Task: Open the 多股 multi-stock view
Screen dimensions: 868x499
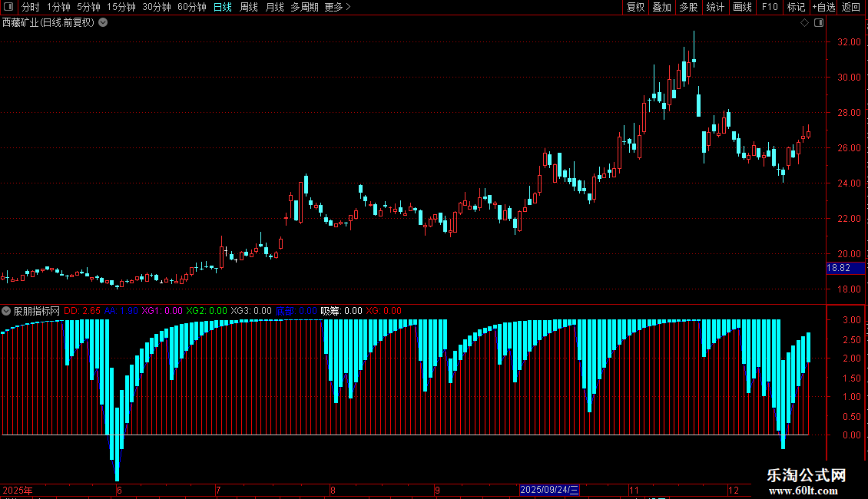Action: pos(688,7)
